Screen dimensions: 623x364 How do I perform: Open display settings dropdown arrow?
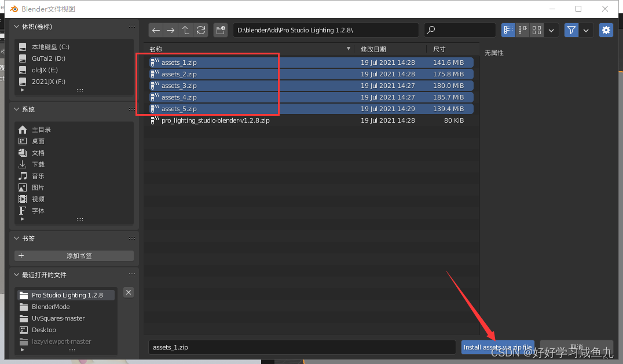551,30
